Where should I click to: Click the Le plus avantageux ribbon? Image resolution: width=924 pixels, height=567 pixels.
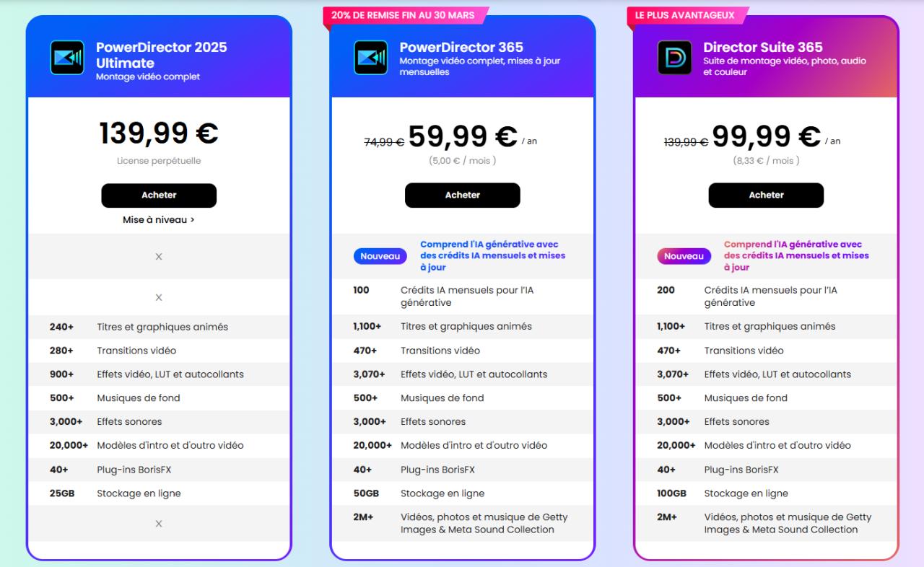684,14
